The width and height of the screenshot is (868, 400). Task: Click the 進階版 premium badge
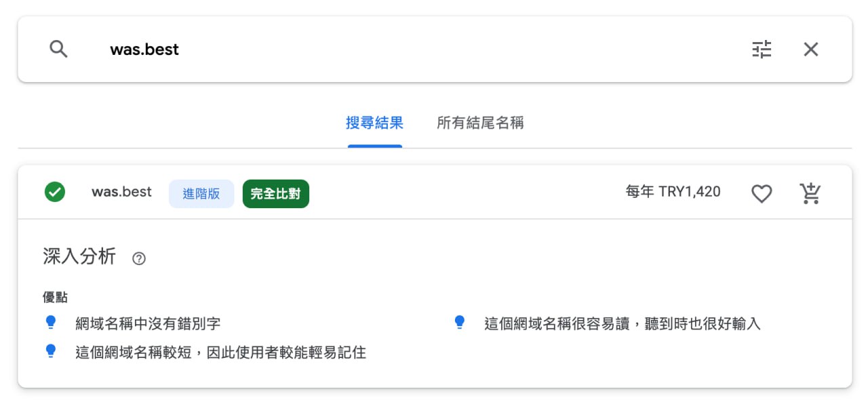pos(201,194)
